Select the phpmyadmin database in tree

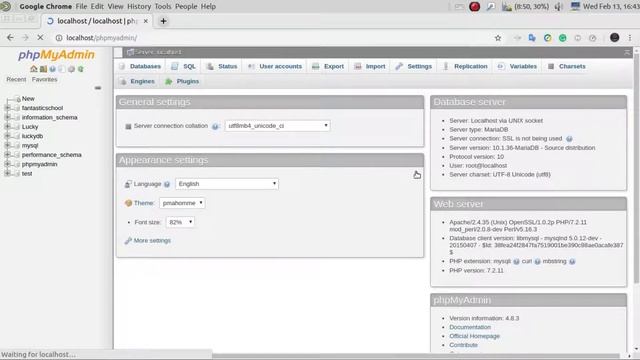tap(39, 164)
